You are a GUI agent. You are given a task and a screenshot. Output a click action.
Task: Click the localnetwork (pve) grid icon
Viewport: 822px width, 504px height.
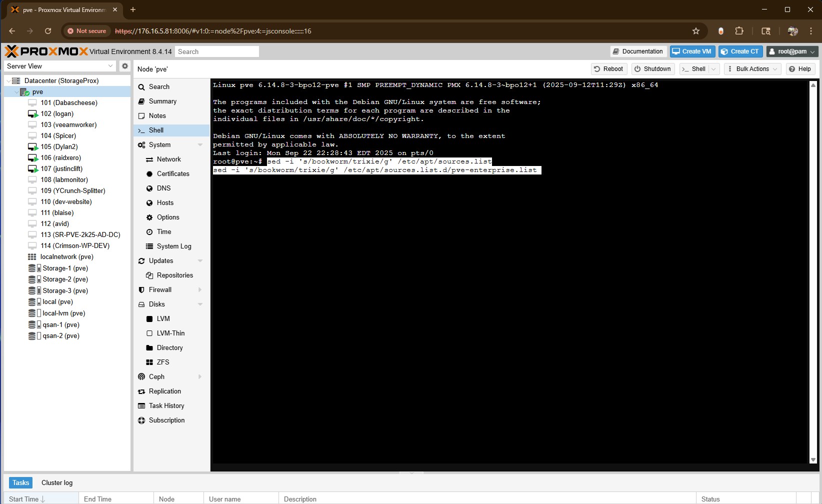(x=32, y=257)
